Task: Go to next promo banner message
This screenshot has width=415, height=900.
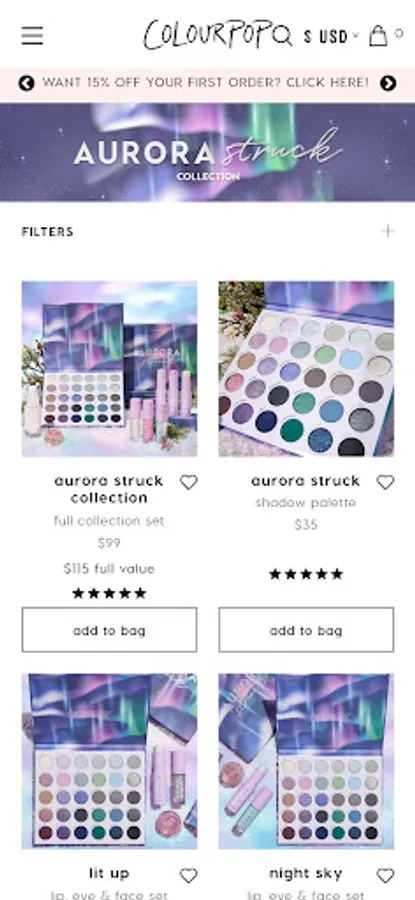Action: click(x=388, y=83)
